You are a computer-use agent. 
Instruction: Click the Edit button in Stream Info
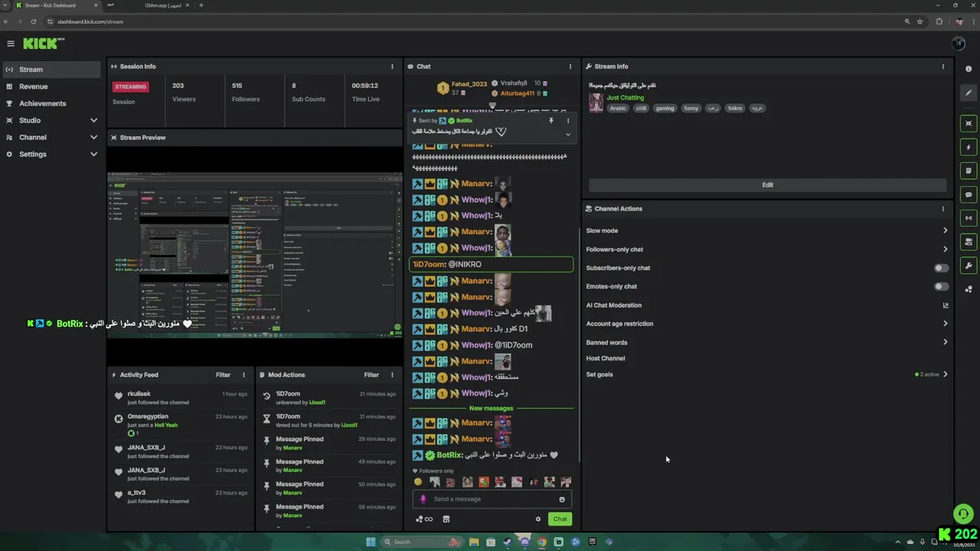767,184
